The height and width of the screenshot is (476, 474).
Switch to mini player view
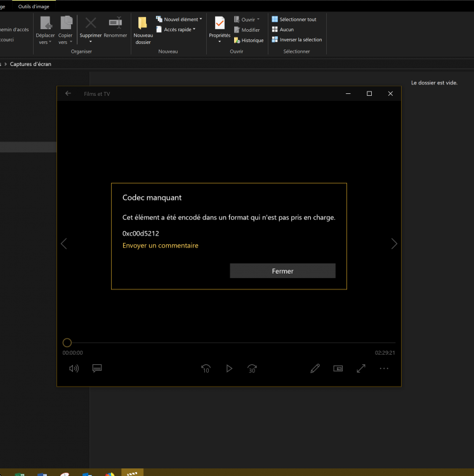click(338, 368)
